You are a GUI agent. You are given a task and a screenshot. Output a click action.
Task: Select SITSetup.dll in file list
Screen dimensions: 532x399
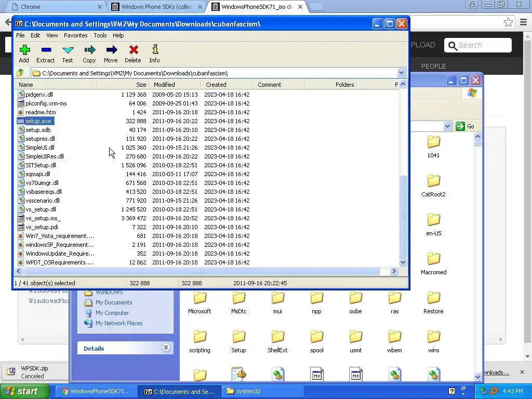207,165
